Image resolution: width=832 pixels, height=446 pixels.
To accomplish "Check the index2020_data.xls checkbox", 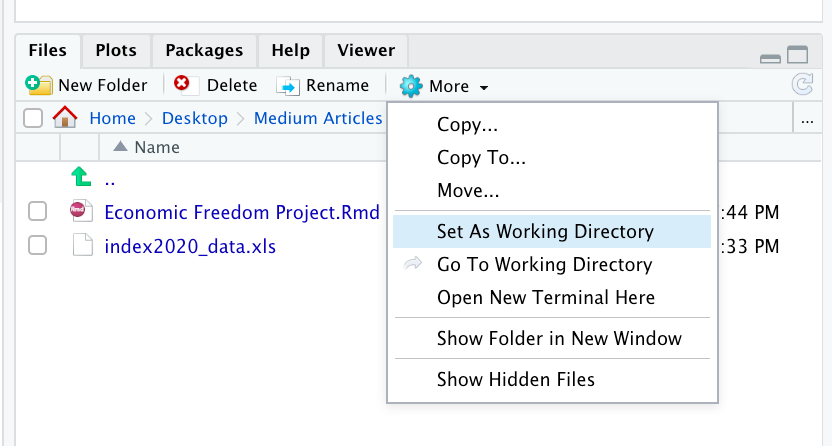I will click(37, 245).
